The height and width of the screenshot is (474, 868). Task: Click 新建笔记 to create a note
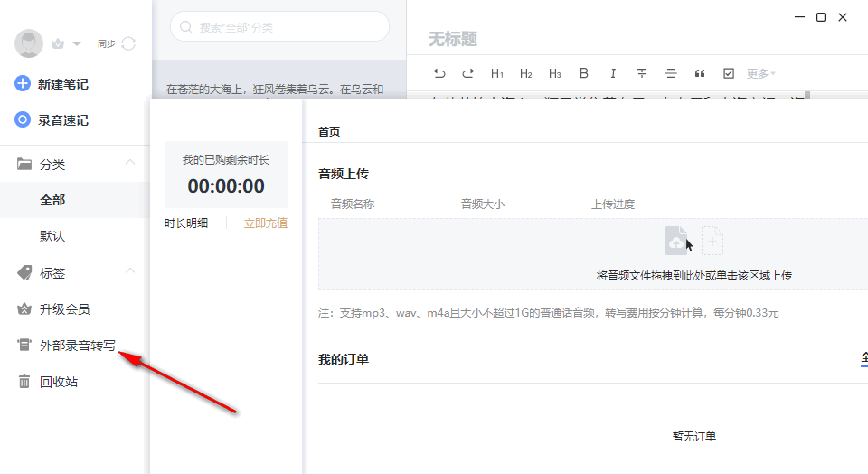(62, 84)
